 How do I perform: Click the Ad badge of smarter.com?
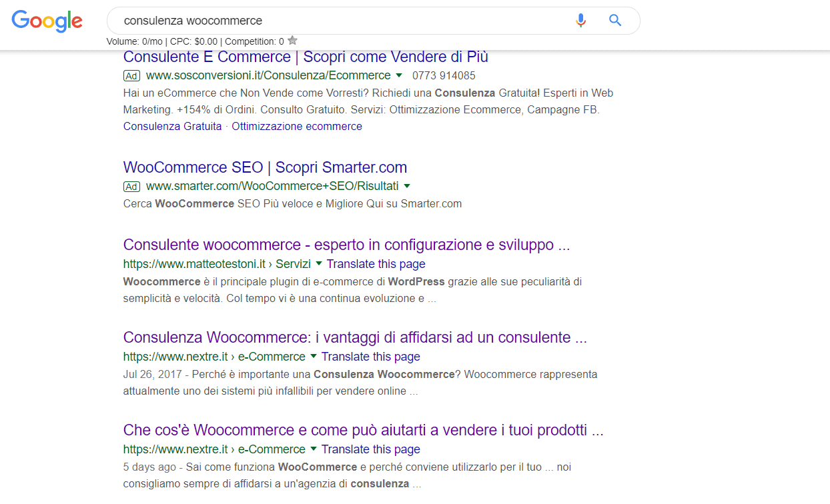(131, 187)
